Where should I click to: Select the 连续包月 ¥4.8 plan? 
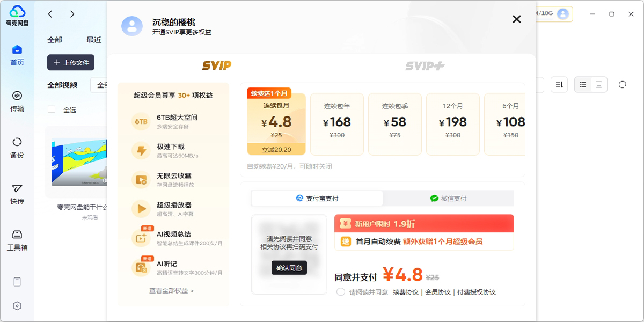pyautogui.click(x=276, y=125)
